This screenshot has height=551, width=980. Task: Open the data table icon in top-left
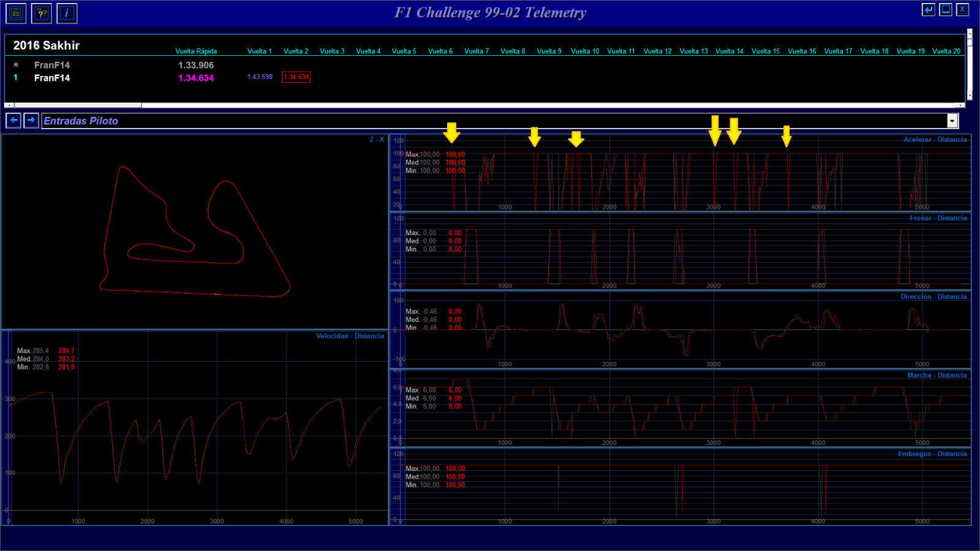click(x=16, y=13)
